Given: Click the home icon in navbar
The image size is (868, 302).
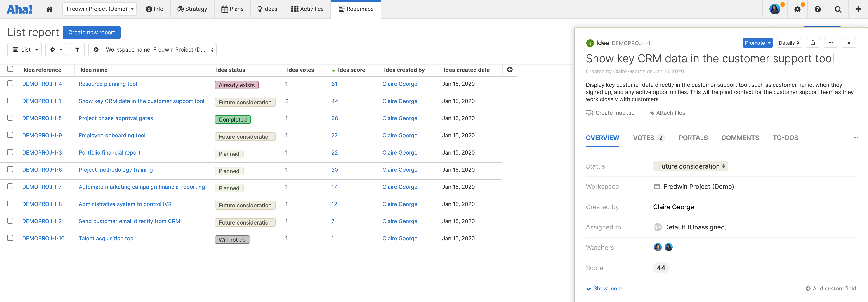Looking at the screenshot, I should click(x=49, y=9).
